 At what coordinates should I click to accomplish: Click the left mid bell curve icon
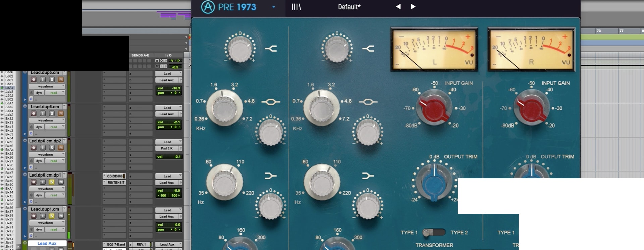coord(271,102)
